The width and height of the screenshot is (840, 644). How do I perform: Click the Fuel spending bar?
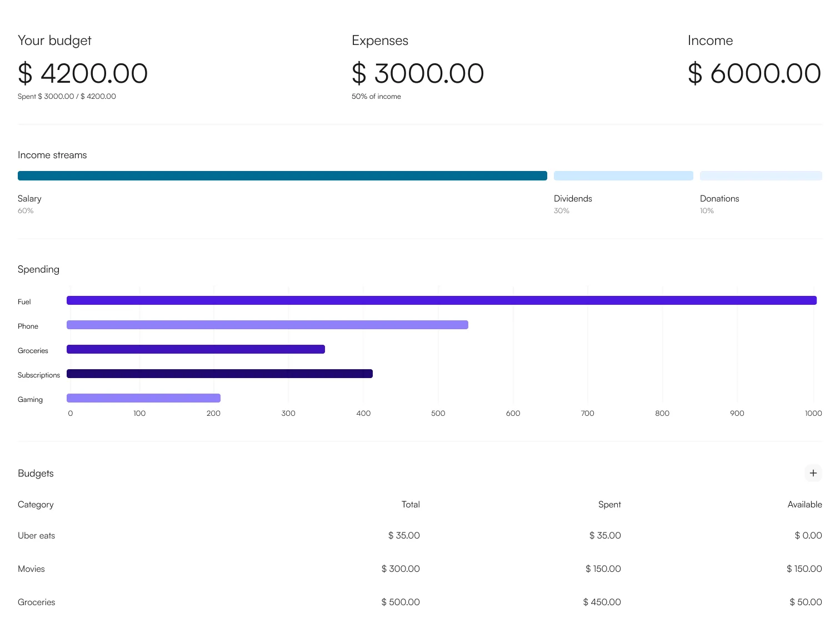coord(441,300)
